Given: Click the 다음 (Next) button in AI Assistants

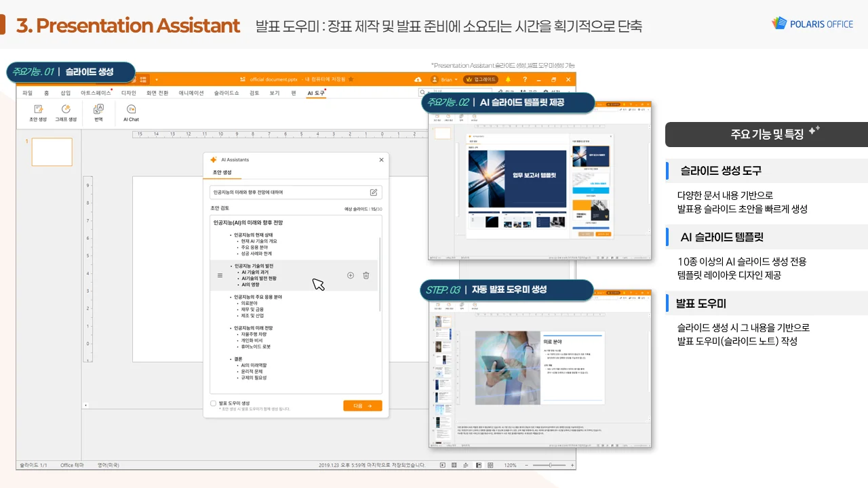Looking at the screenshot, I should (363, 405).
